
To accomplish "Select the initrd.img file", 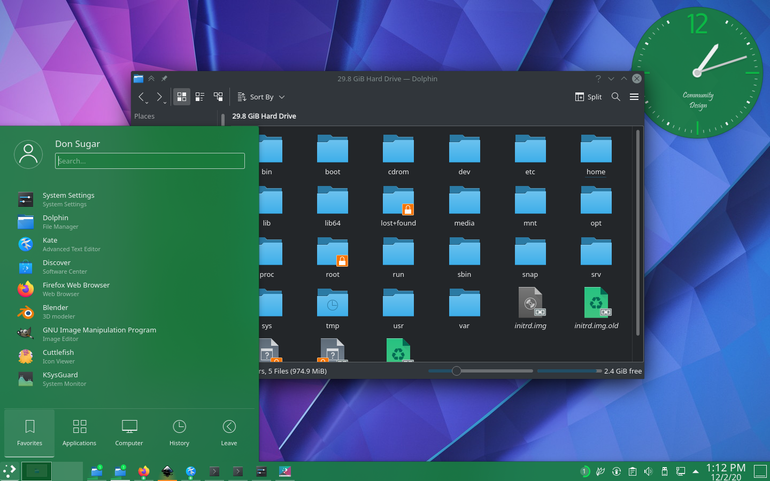I will click(530, 309).
